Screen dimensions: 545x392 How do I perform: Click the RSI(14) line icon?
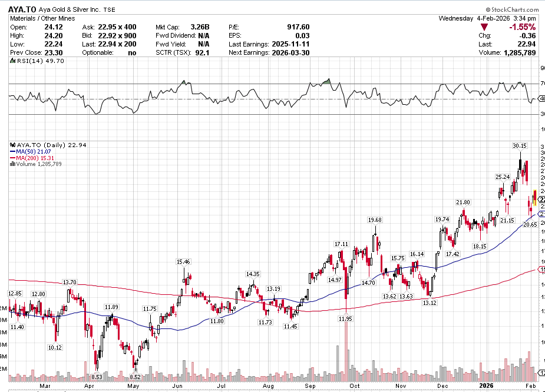coord(13,61)
